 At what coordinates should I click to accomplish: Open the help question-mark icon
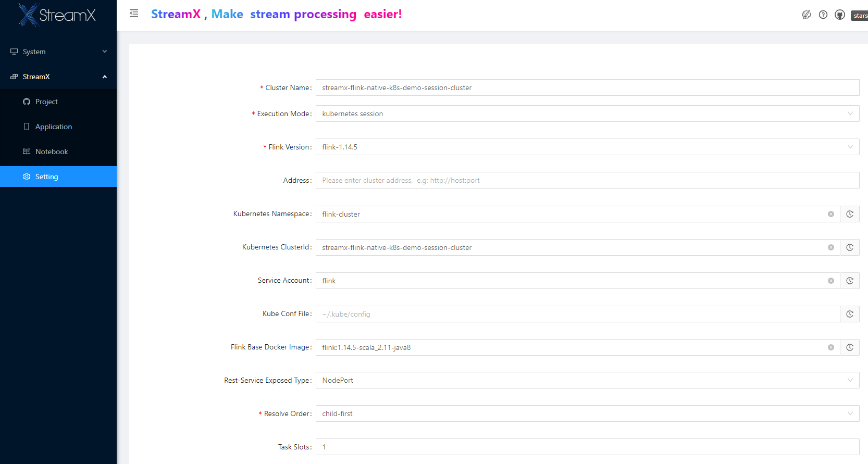(823, 15)
